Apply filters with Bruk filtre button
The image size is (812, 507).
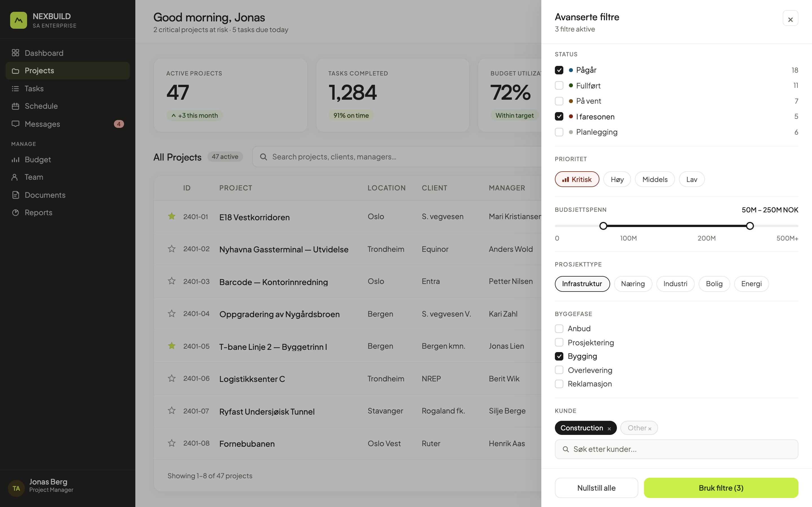[721, 488]
